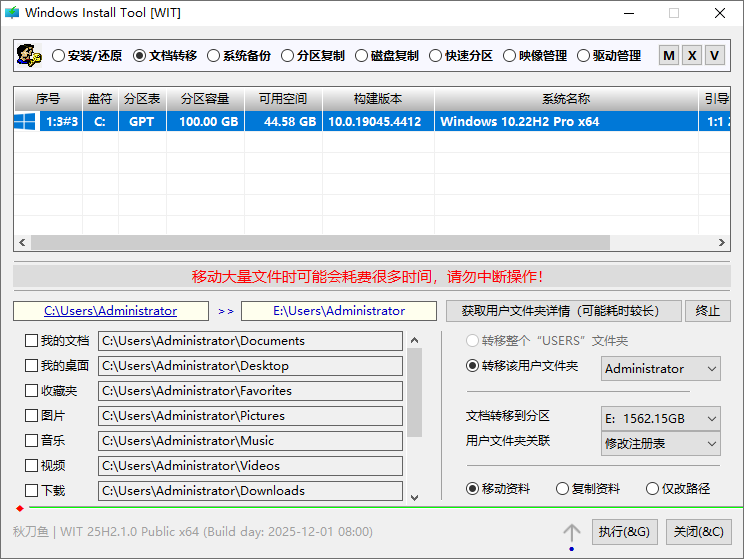Open 映像管理 mode
This screenshot has width=744, height=559.
click(535, 56)
